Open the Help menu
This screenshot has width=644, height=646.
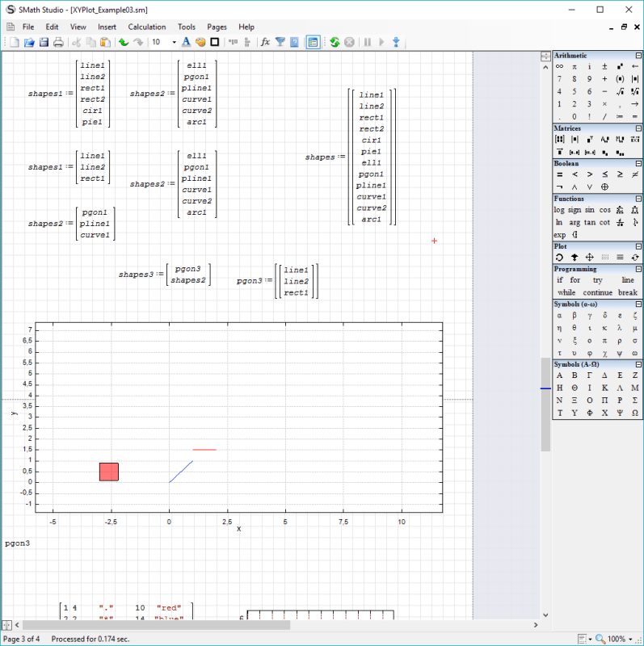pyautogui.click(x=246, y=27)
